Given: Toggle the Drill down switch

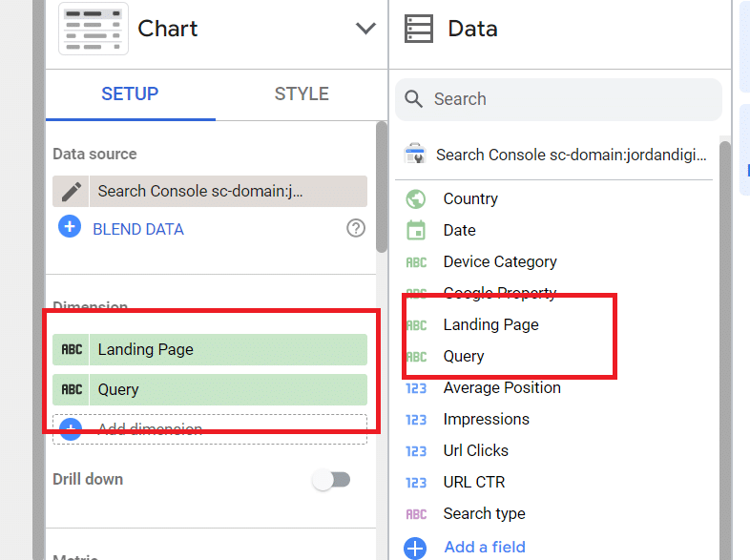Looking at the screenshot, I should 332,480.
